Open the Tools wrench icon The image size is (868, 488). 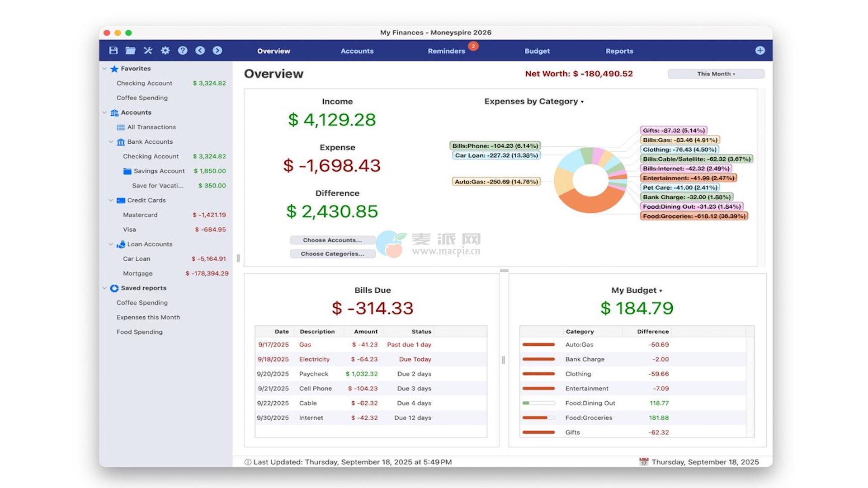[148, 51]
